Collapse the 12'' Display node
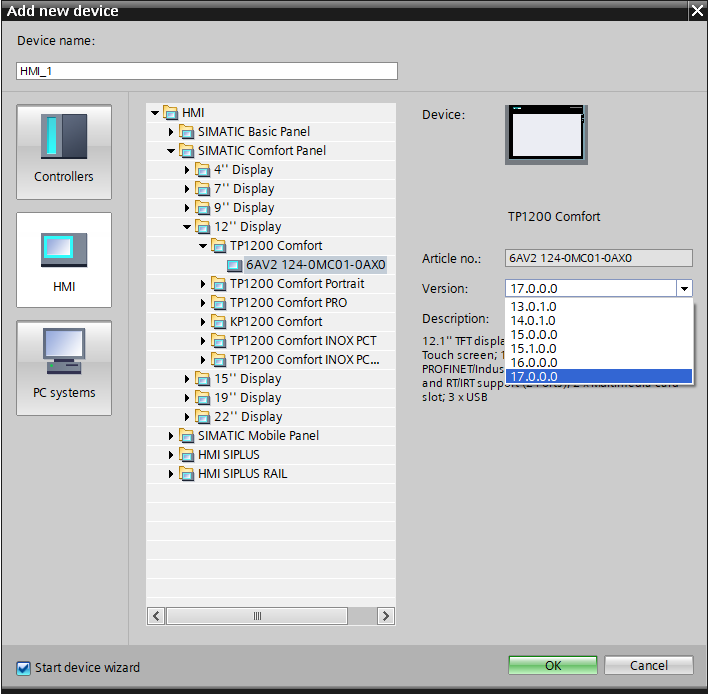Viewport: 709px width, 694px height. click(x=187, y=227)
